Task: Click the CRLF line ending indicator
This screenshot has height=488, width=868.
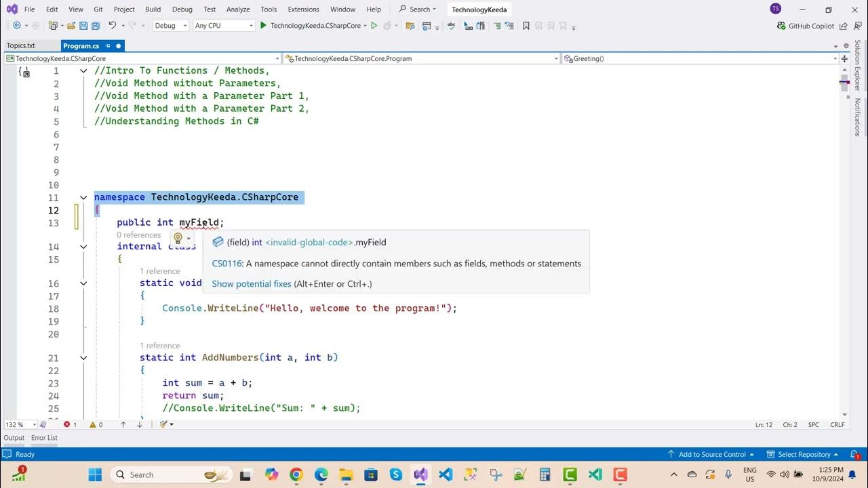Action: [837, 425]
